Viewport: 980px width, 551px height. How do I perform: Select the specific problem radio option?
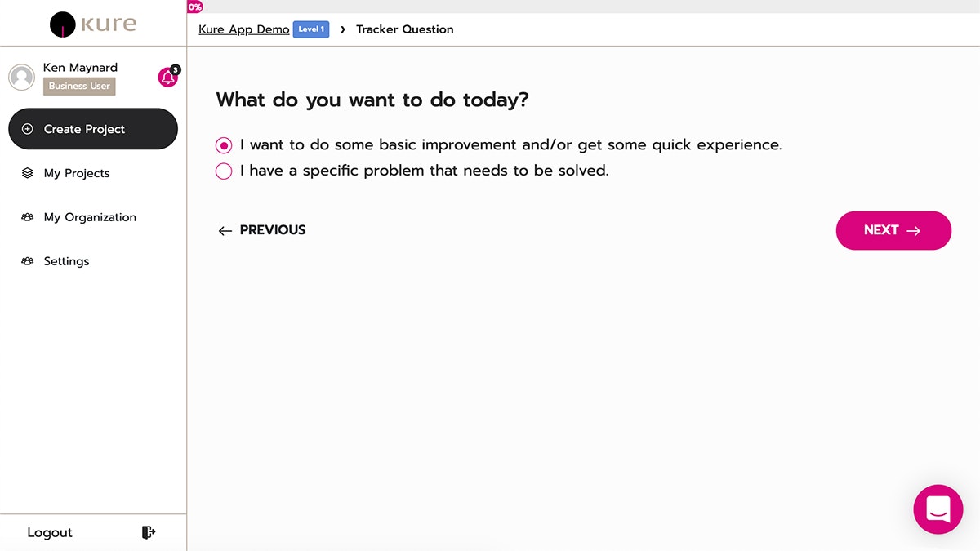tap(224, 171)
